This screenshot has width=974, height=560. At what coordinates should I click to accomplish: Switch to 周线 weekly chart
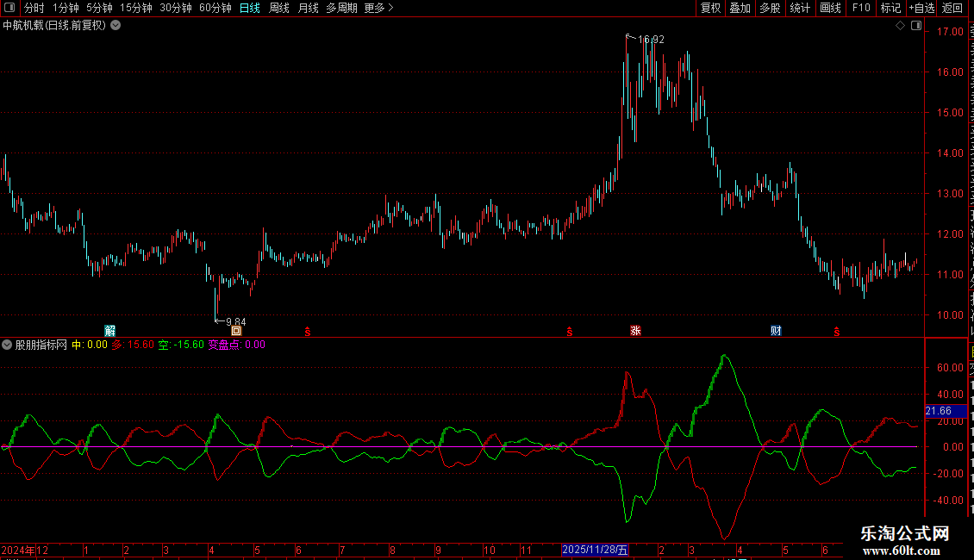[279, 8]
